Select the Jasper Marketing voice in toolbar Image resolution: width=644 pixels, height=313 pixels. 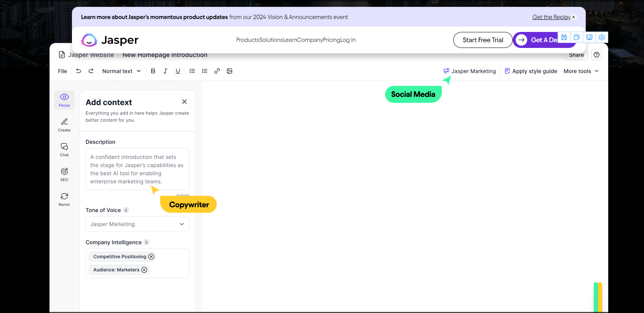pos(473,71)
